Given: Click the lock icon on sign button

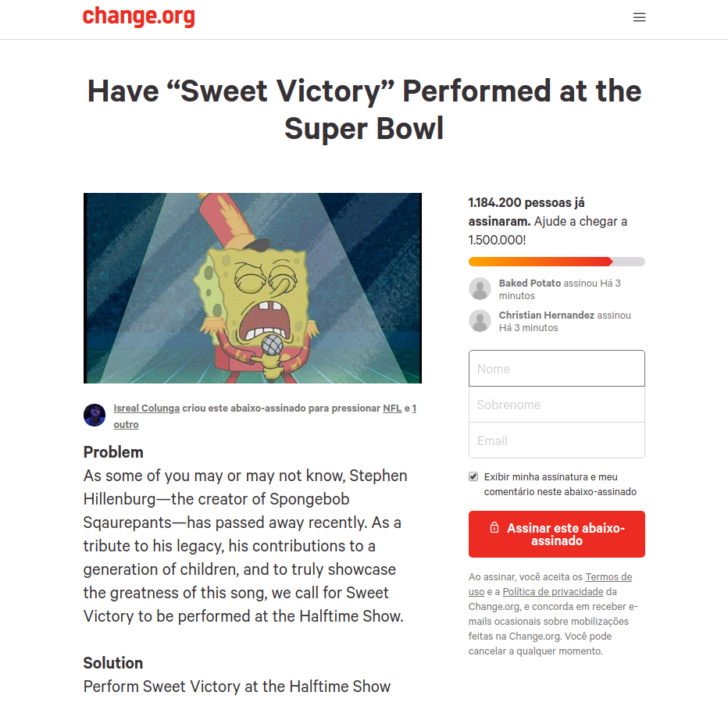Looking at the screenshot, I should (x=494, y=528).
